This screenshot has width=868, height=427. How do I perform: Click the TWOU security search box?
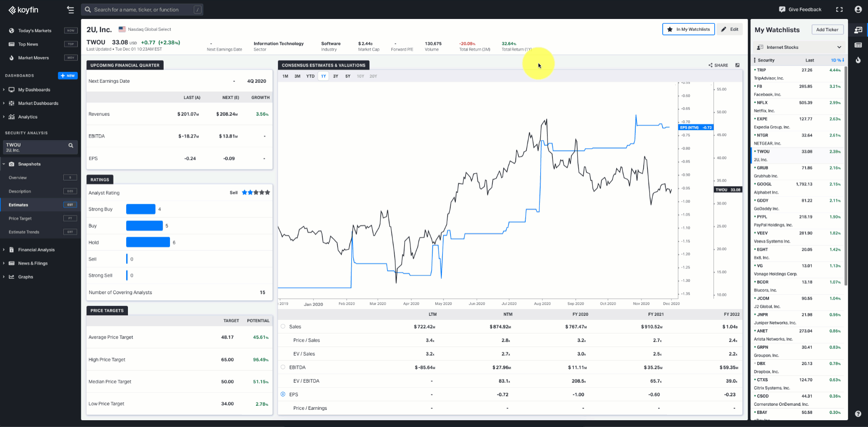pos(40,147)
